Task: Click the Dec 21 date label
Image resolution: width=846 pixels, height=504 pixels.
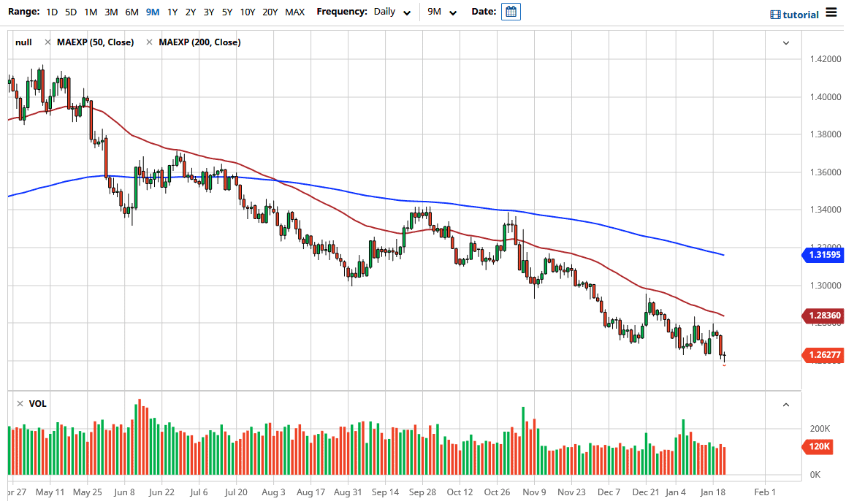Action: coord(646,492)
